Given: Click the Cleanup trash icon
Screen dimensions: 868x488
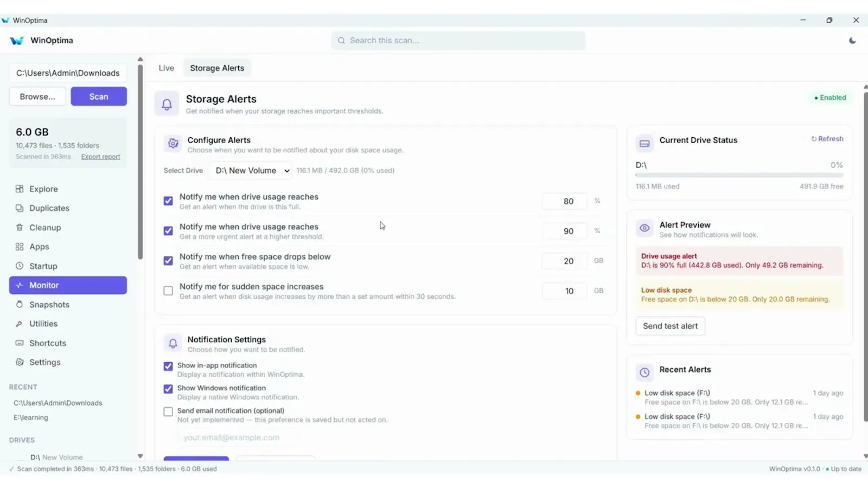Looking at the screenshot, I should (20, 228).
